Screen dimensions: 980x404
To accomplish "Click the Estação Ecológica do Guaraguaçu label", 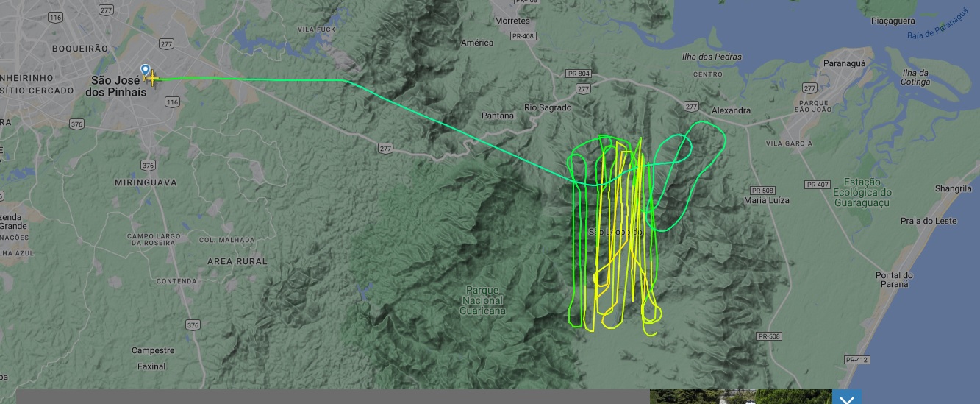I will coord(862,192).
